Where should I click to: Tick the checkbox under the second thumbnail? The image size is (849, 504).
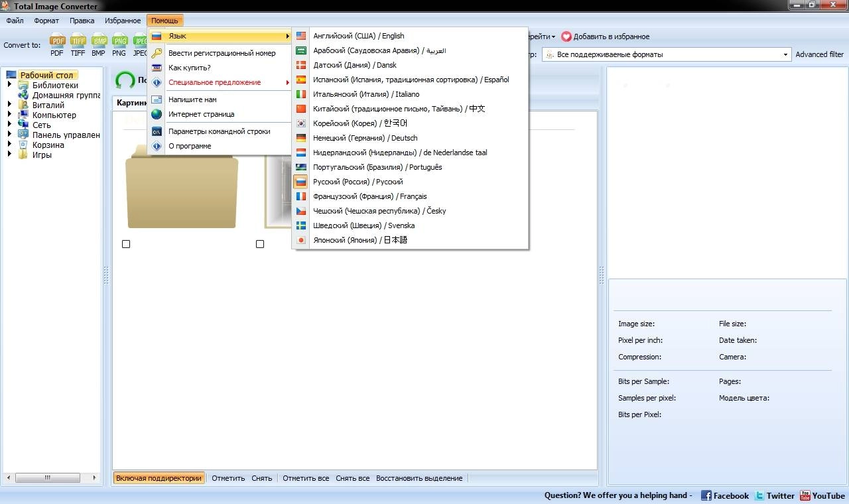(x=260, y=244)
